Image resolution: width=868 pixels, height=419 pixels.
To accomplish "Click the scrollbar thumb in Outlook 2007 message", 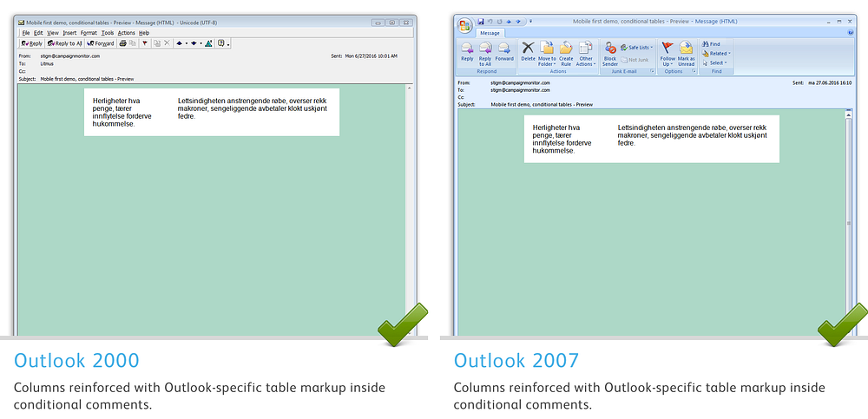I will coord(848,223).
